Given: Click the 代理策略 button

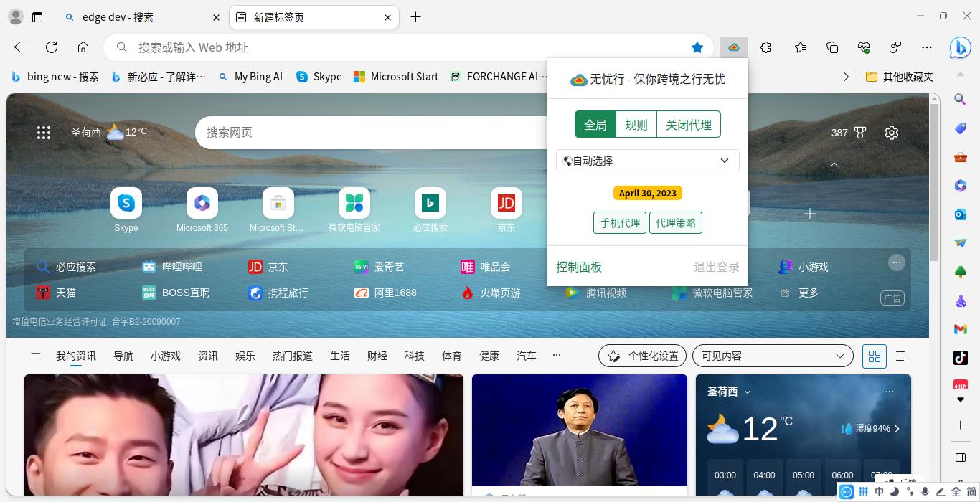Looking at the screenshot, I should (x=676, y=223).
